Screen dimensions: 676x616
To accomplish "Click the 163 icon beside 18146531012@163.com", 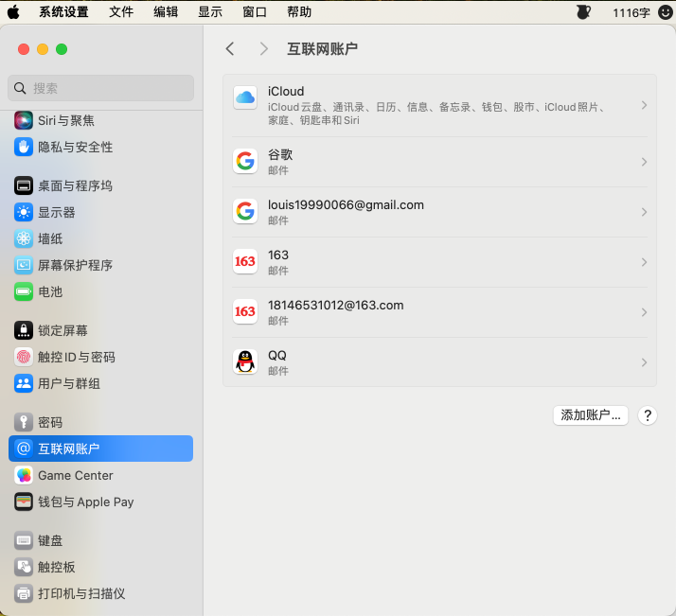I will coord(245,311).
